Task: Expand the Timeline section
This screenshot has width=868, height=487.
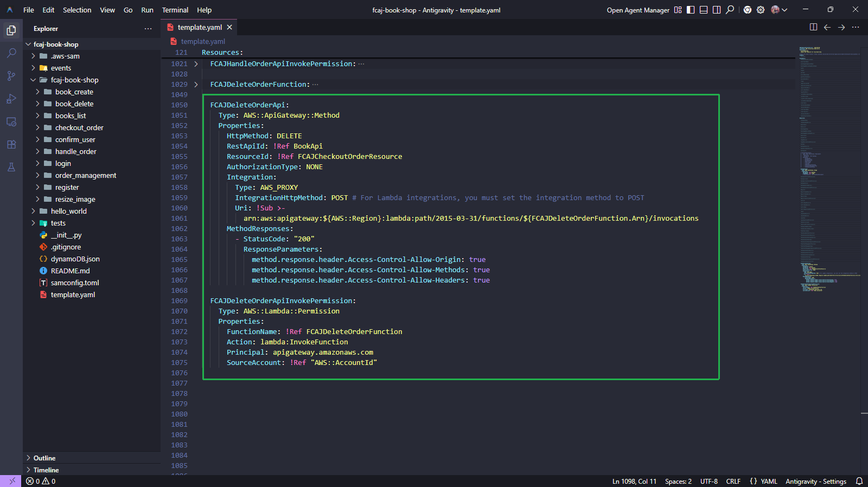Action: point(92,470)
